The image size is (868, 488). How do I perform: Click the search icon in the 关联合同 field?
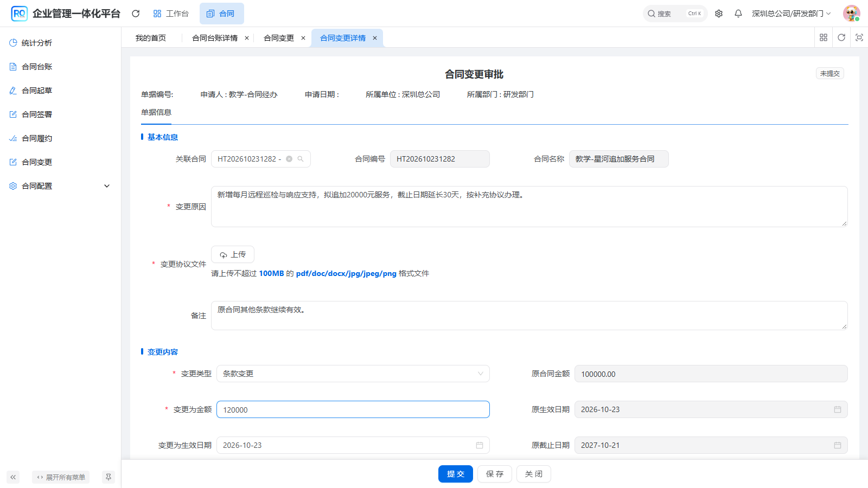pyautogui.click(x=301, y=159)
